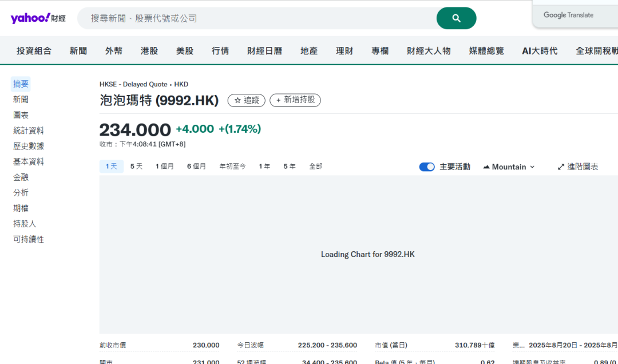The image size is (618, 364).
Task: Go to 外幣 section
Action: pyautogui.click(x=113, y=51)
